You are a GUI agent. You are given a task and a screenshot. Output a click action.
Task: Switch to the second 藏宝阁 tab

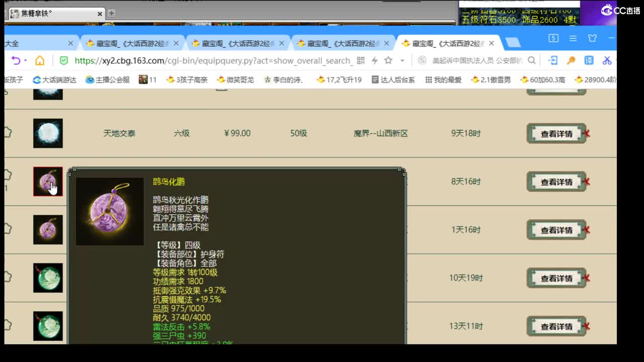coord(238,44)
